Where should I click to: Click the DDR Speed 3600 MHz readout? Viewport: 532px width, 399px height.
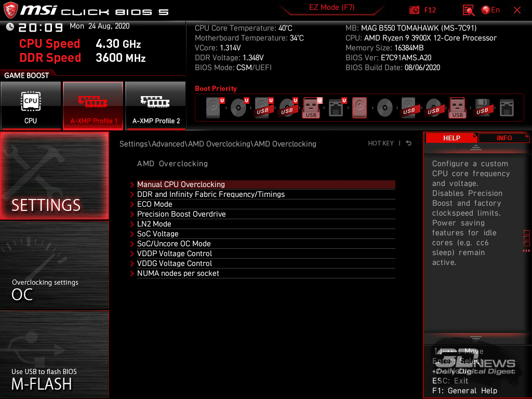(83, 58)
